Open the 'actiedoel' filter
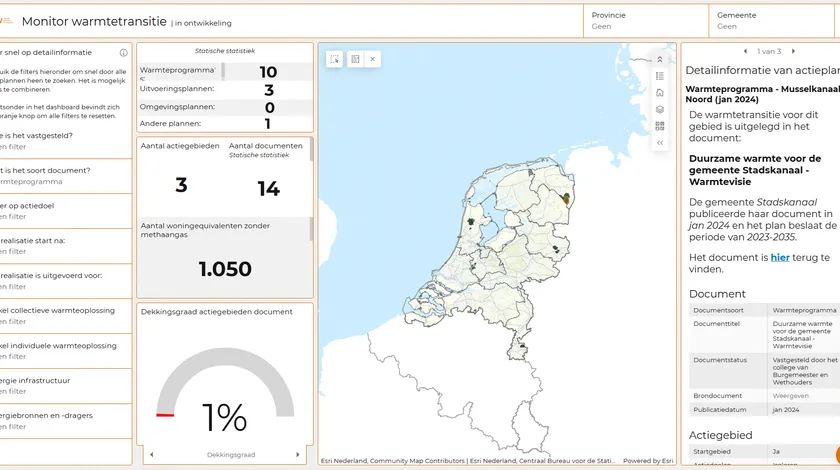The image size is (840, 470). coord(65,211)
